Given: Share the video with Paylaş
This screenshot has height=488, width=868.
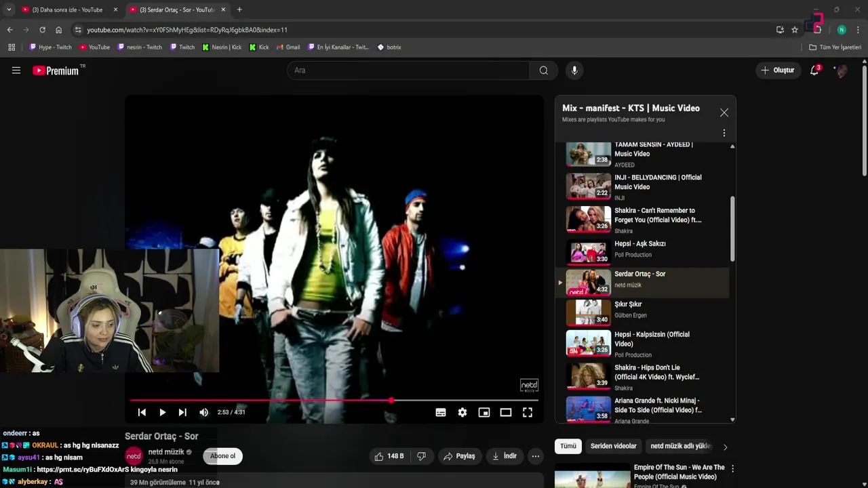Looking at the screenshot, I should coord(459,456).
